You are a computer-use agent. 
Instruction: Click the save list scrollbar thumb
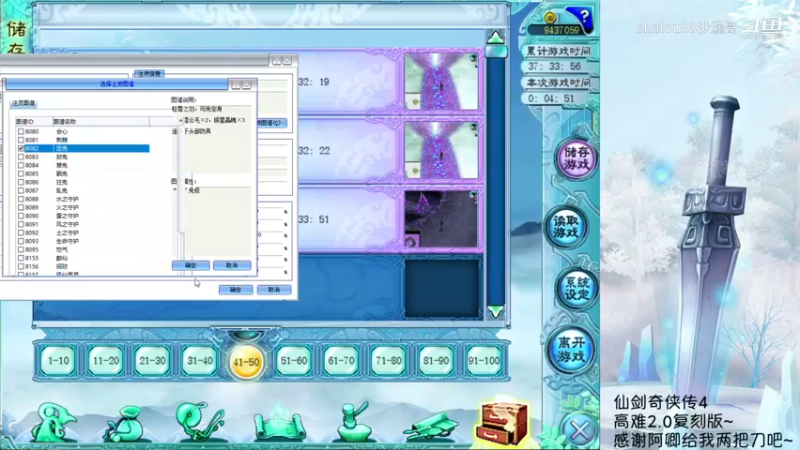tap(496, 52)
